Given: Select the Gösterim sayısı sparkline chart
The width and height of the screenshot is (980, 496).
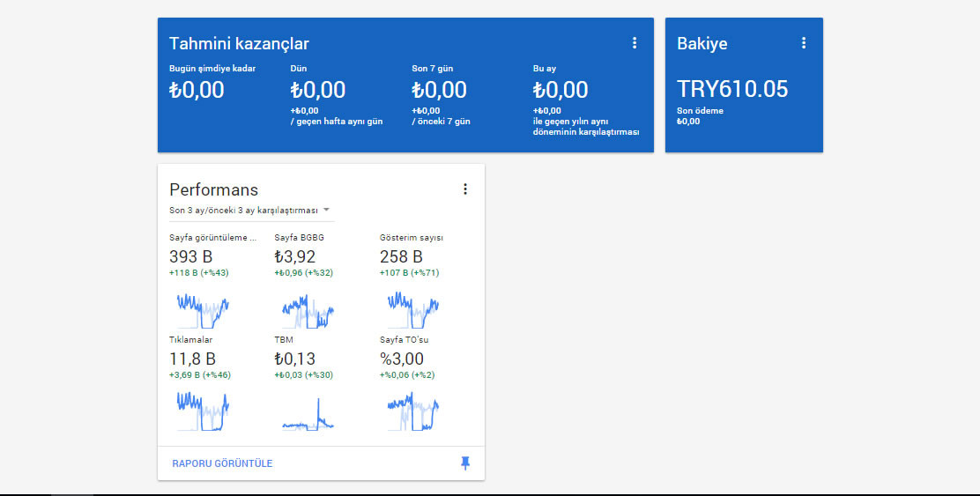Looking at the screenshot, I should pyautogui.click(x=413, y=311).
